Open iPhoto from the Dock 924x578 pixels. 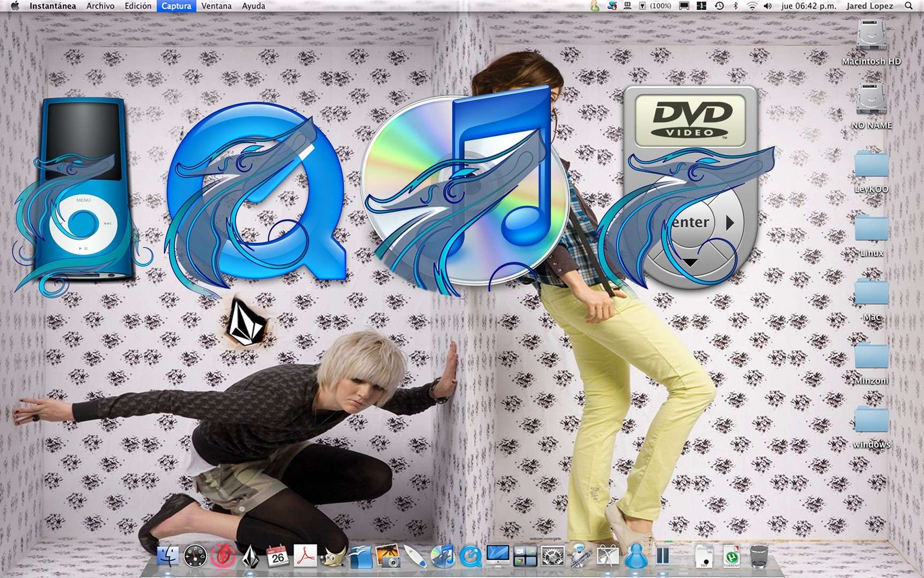pyautogui.click(x=388, y=557)
